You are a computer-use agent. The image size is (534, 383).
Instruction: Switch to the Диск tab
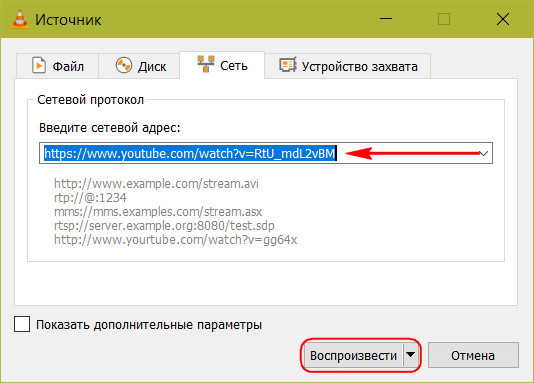[139, 66]
